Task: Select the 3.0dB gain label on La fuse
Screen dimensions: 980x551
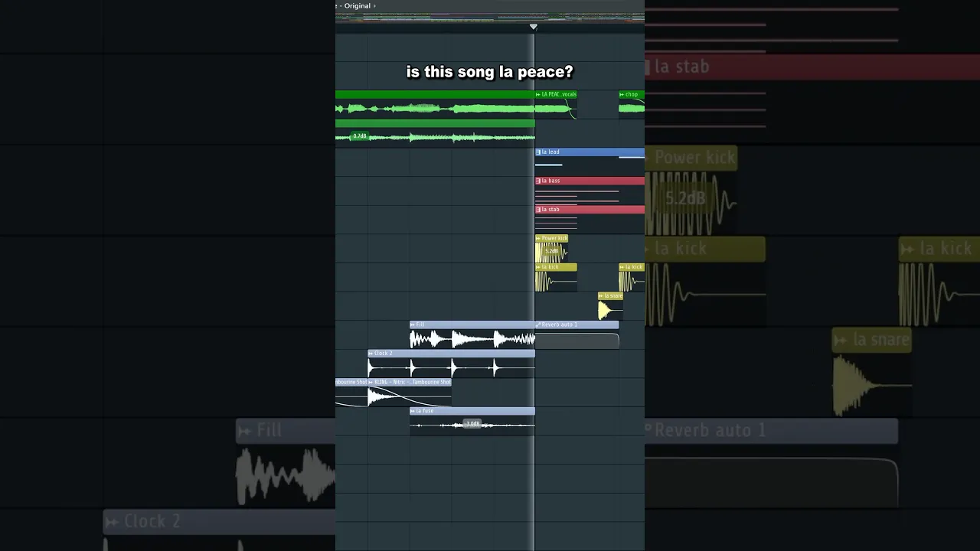Action: (x=472, y=424)
